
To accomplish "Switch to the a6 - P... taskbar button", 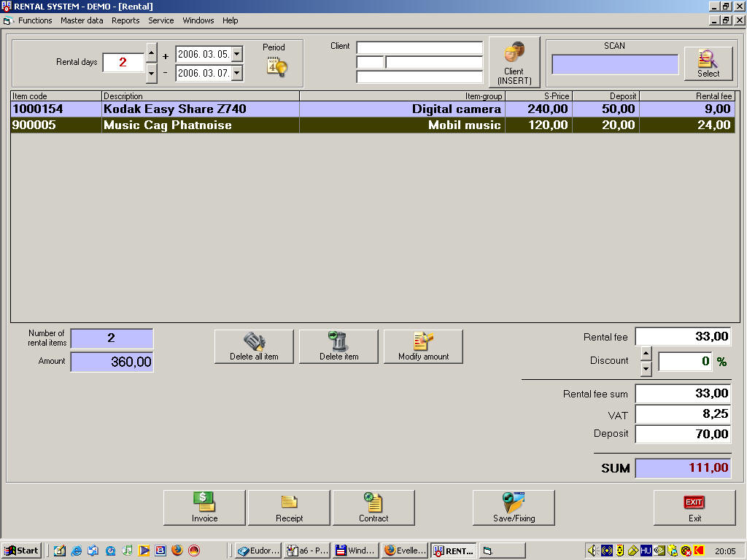I will (307, 551).
